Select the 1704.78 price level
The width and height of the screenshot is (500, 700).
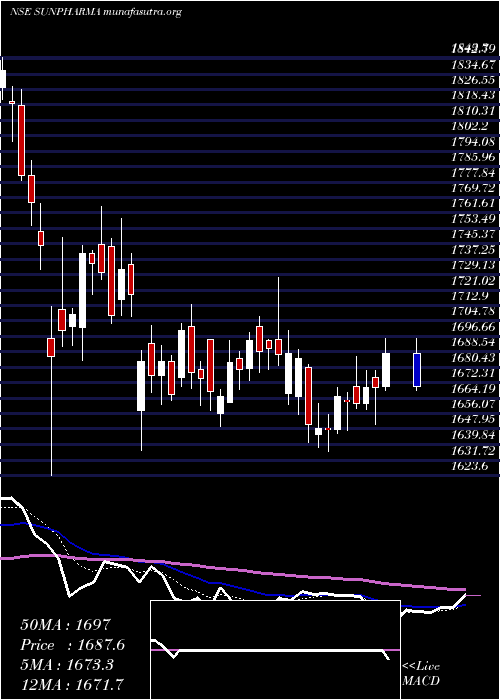coord(473,311)
